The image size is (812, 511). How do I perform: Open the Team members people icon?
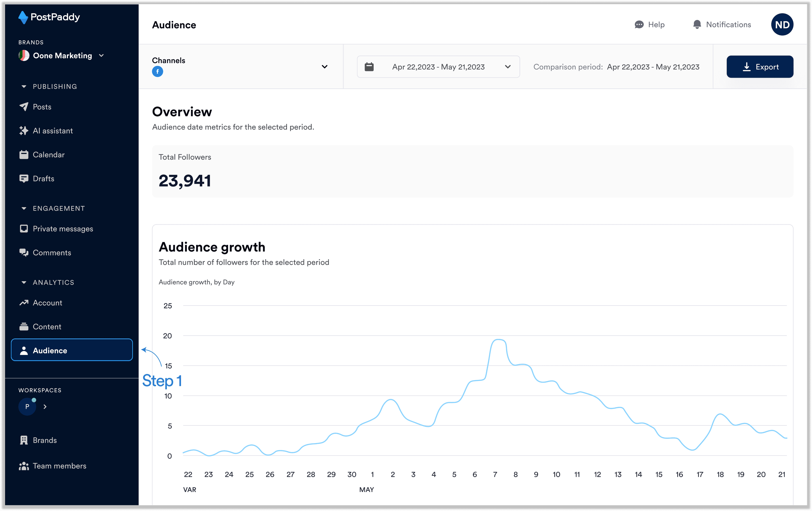[24, 466]
